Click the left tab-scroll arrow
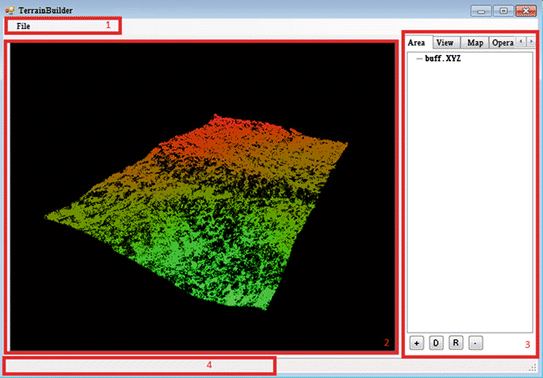 pyautogui.click(x=521, y=42)
